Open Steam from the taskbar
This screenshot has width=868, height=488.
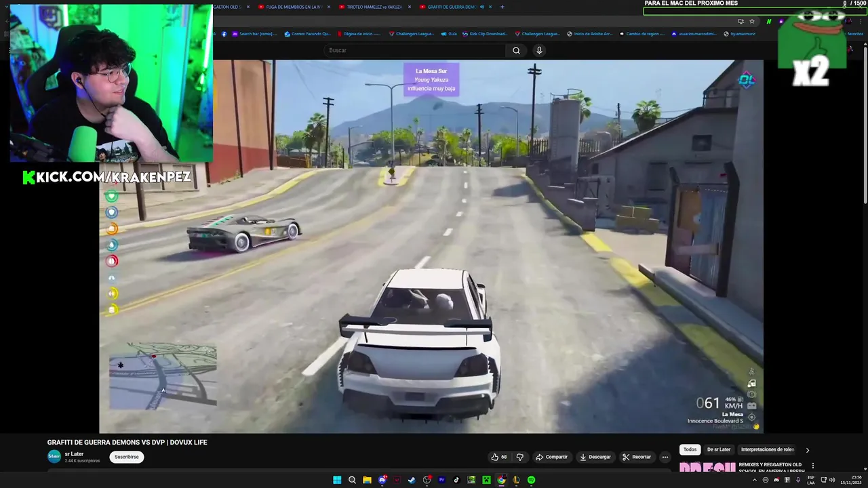click(412, 480)
